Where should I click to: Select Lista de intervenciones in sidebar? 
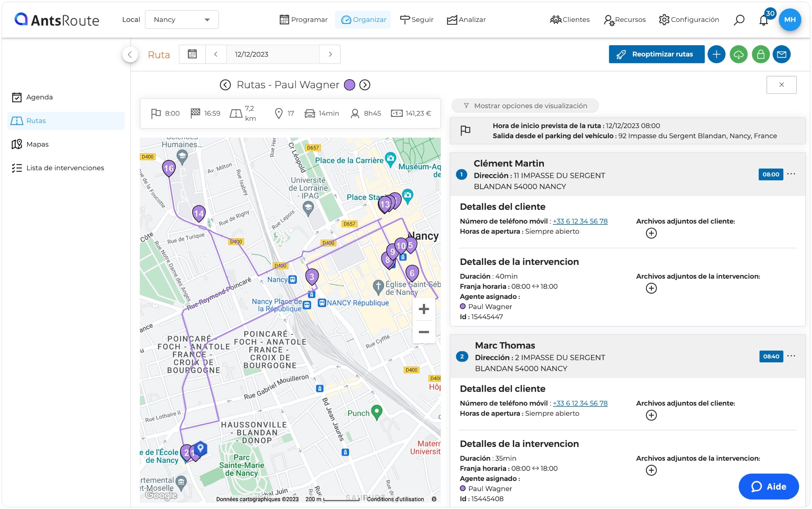point(66,168)
